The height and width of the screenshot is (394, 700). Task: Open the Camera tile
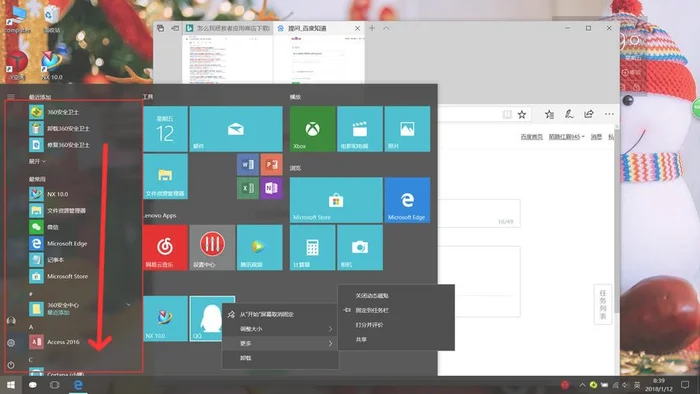point(360,248)
